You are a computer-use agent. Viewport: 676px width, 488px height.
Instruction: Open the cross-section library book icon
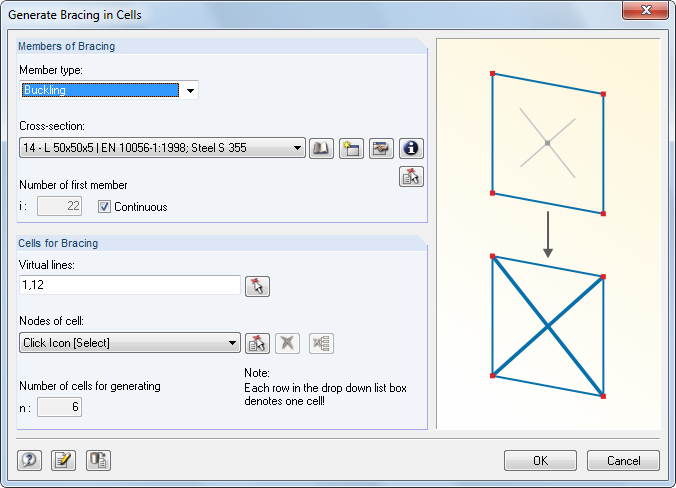click(x=321, y=149)
